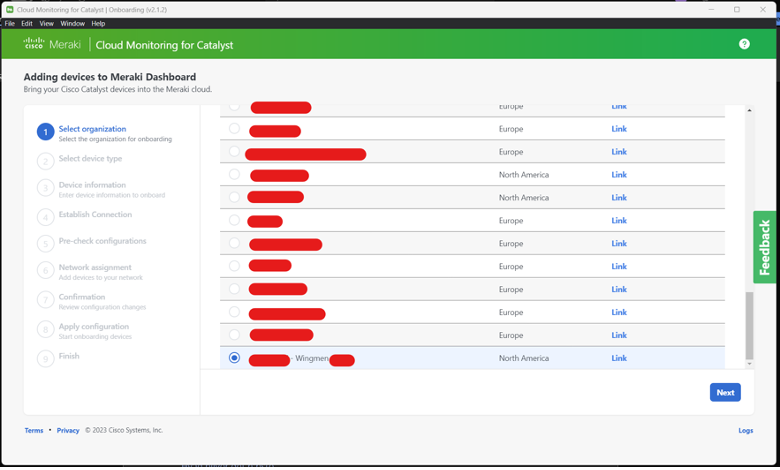Click the organization list scrollbar thumb

click(749, 325)
